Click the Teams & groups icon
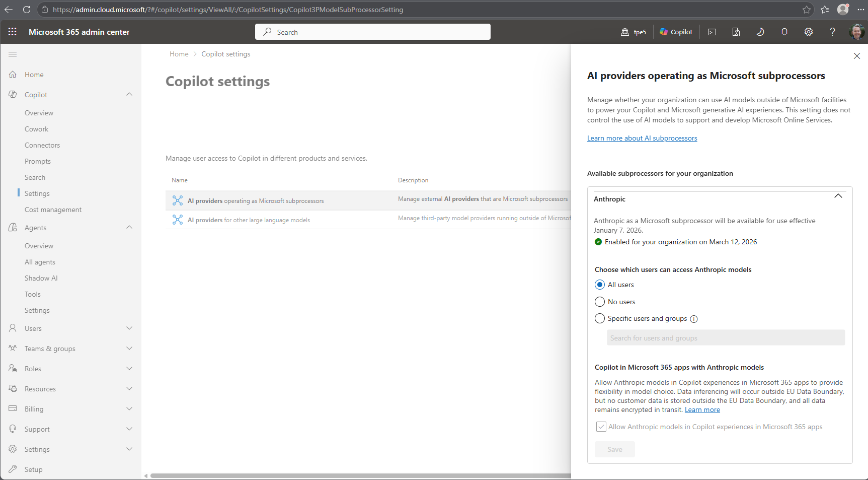 13,349
